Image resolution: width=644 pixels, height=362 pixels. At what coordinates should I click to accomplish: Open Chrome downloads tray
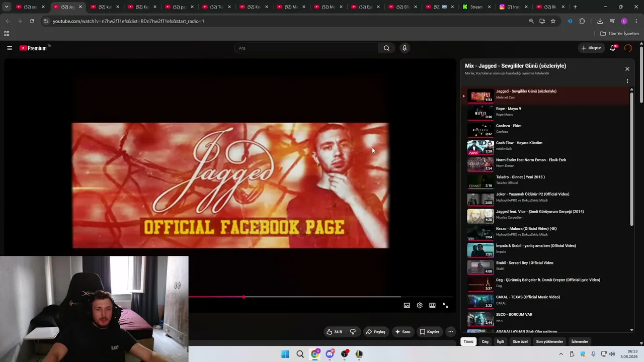coord(600,21)
